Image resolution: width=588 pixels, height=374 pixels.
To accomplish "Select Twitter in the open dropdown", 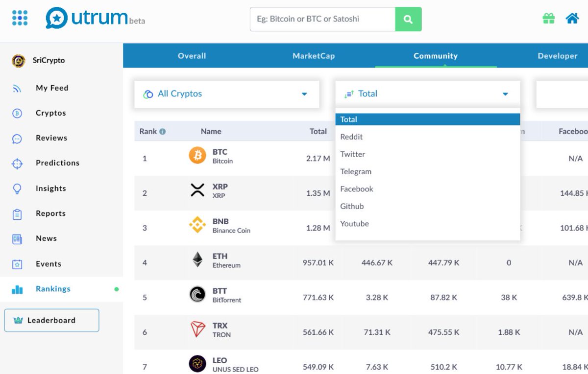I will (353, 154).
